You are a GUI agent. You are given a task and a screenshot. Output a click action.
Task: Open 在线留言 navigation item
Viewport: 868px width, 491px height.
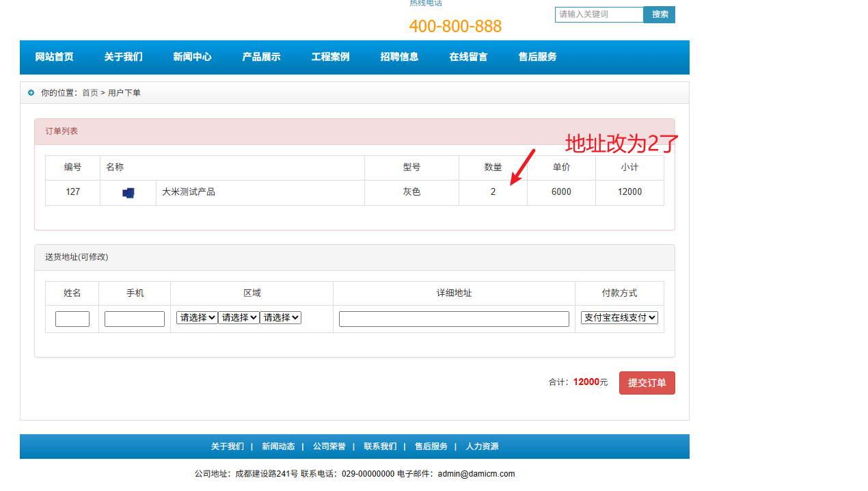click(x=468, y=57)
